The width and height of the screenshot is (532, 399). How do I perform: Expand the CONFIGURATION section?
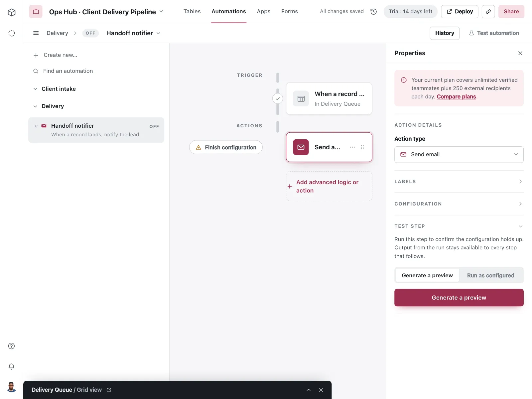[459, 204]
